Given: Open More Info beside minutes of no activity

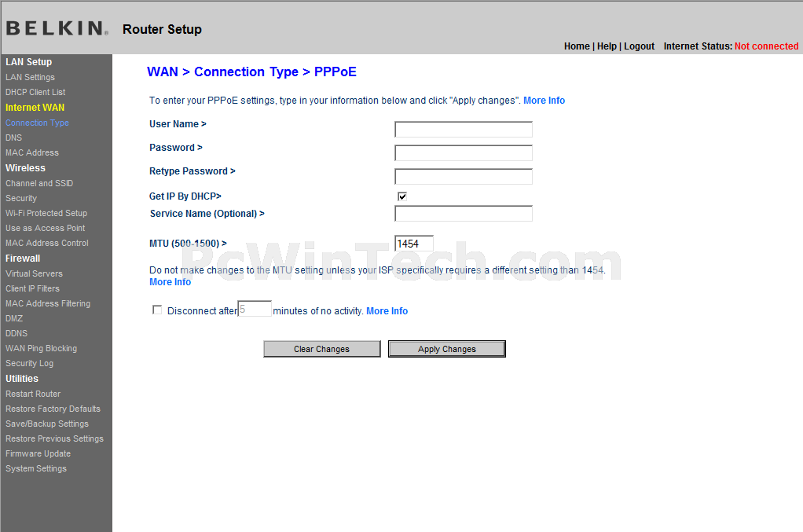Looking at the screenshot, I should (x=387, y=311).
